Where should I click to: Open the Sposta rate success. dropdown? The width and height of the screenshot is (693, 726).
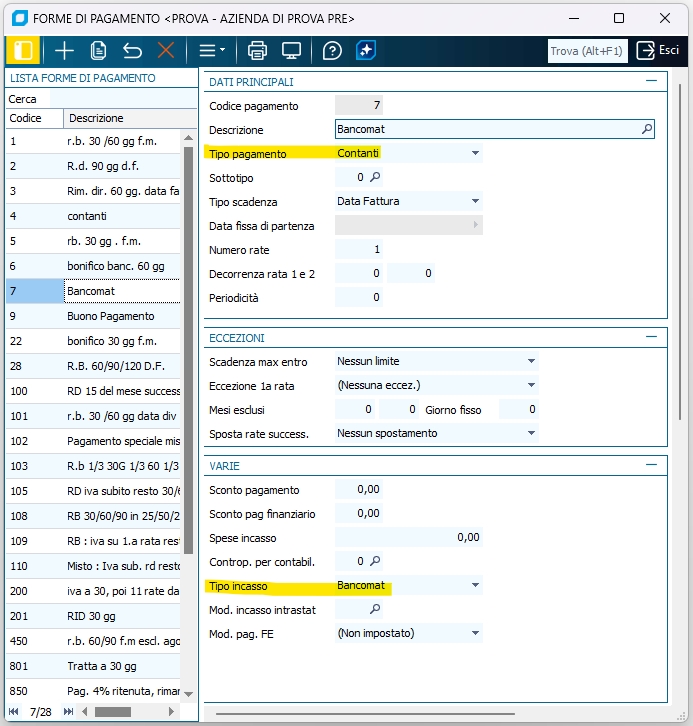pyautogui.click(x=531, y=433)
